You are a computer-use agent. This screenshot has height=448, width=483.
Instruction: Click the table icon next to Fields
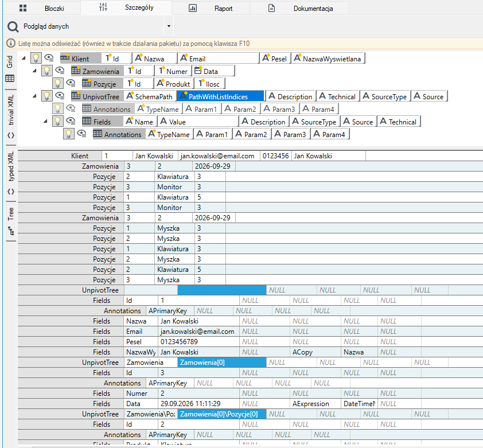[x=87, y=121]
